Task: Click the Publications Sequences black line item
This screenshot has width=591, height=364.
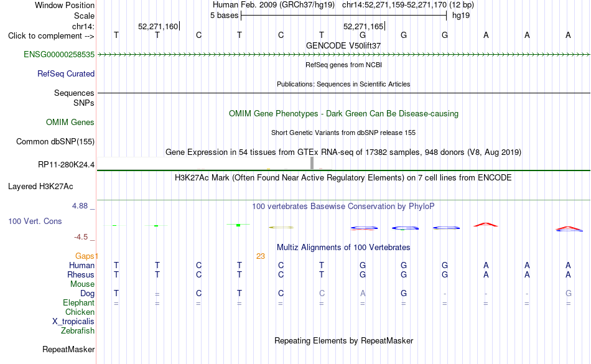Action: point(343,93)
